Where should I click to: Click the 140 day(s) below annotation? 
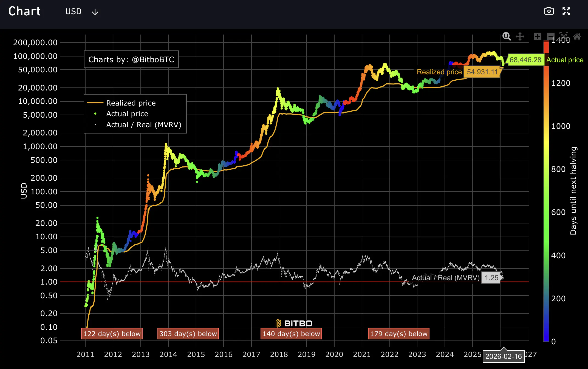click(291, 334)
